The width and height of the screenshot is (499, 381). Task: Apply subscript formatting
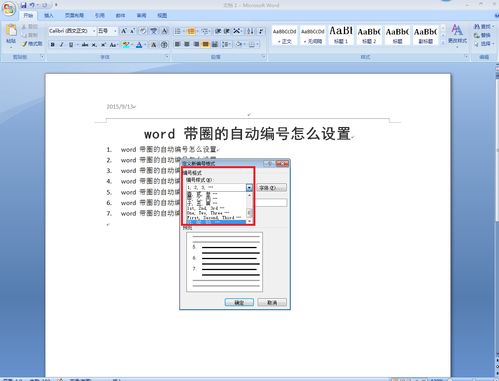[94, 44]
